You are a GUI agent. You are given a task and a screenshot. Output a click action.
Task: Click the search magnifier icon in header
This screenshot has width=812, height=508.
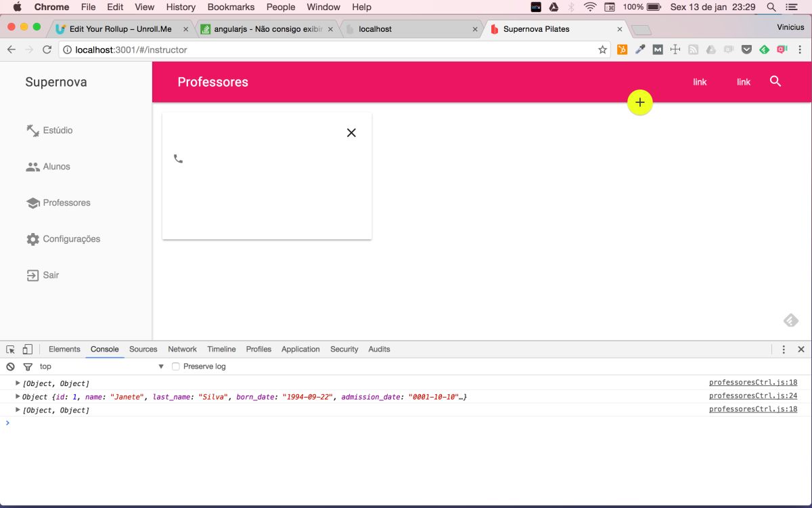(x=775, y=81)
